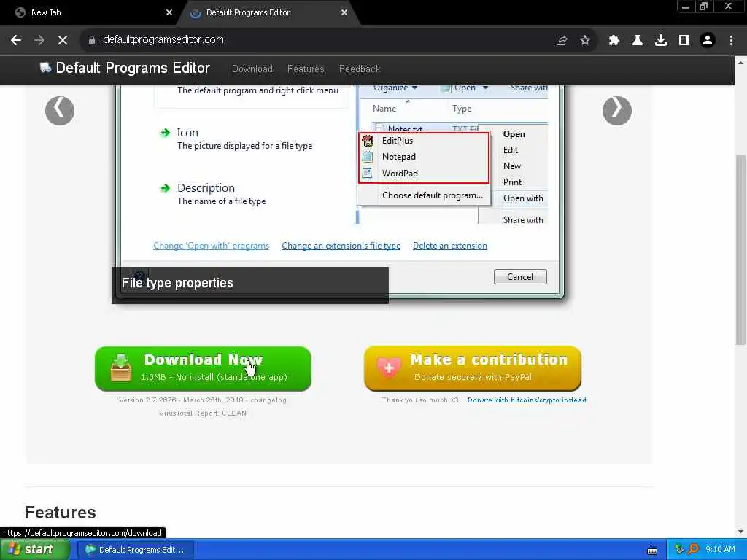Open the changelog link
Image resolution: width=747 pixels, height=560 pixels.
pyautogui.click(x=268, y=400)
